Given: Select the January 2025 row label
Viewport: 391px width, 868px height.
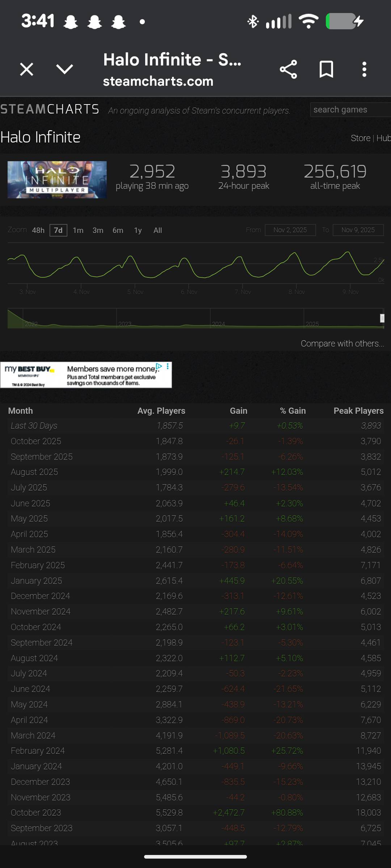Looking at the screenshot, I should tap(36, 581).
